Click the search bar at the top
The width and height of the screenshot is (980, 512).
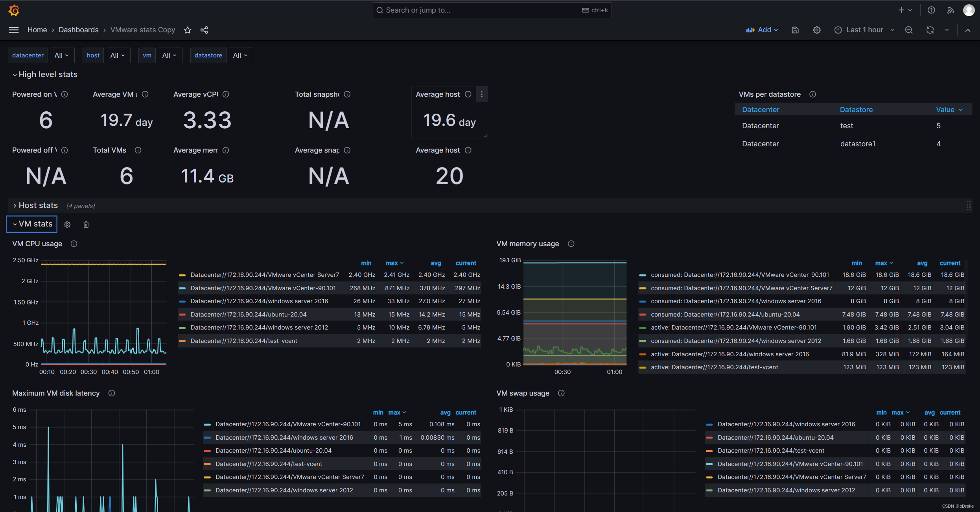pos(491,10)
